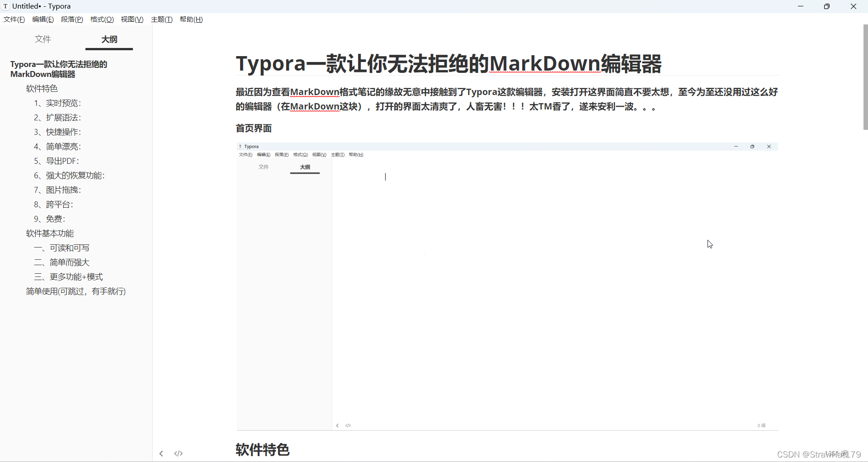This screenshot has height=462, width=868.
Task: Select outline item 7、图片拖拽
Action: (57, 190)
